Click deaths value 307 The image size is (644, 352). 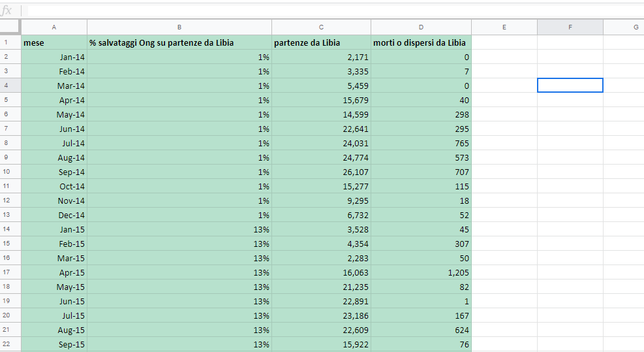pyautogui.click(x=421, y=244)
